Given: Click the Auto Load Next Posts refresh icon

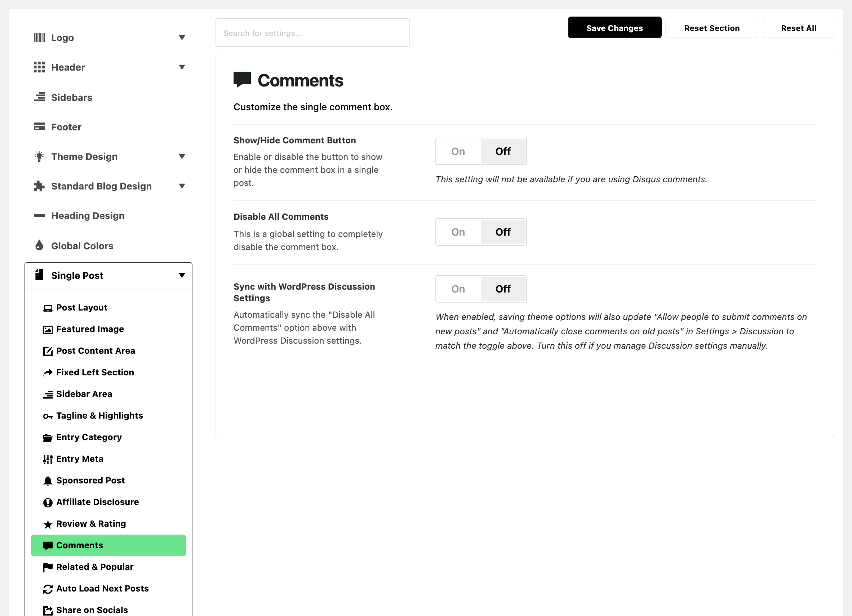Looking at the screenshot, I should [x=48, y=589].
